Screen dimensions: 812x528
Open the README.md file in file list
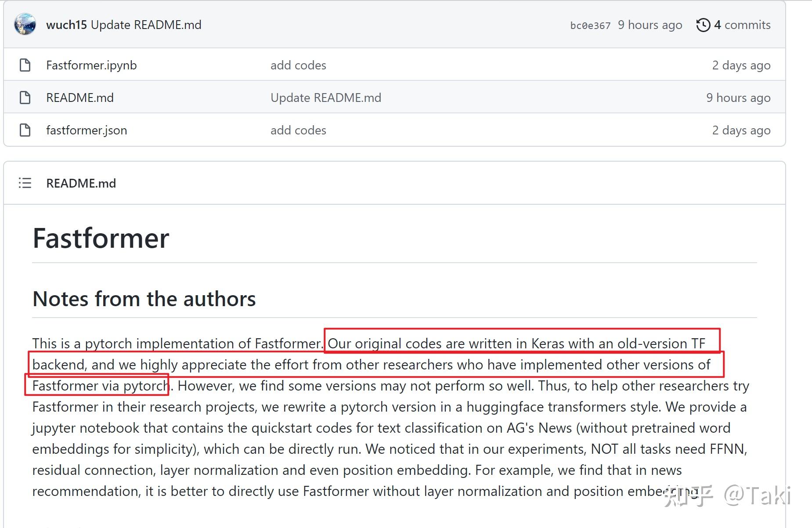pos(80,98)
